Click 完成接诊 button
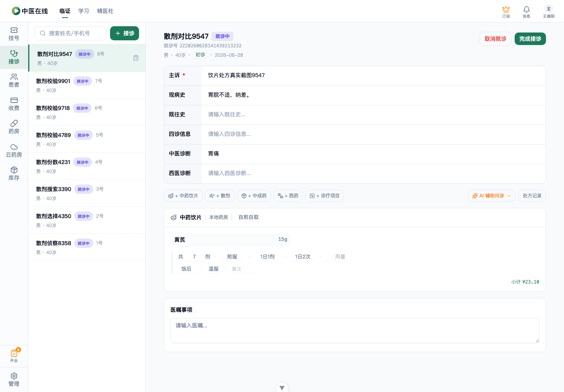 click(x=530, y=39)
